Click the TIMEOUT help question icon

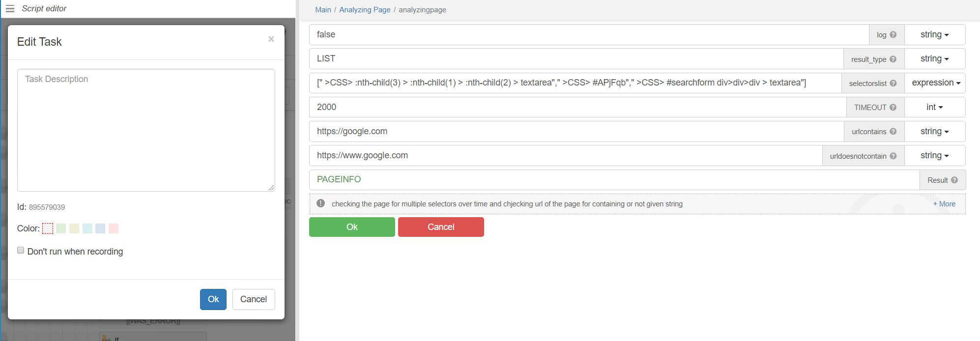(893, 107)
